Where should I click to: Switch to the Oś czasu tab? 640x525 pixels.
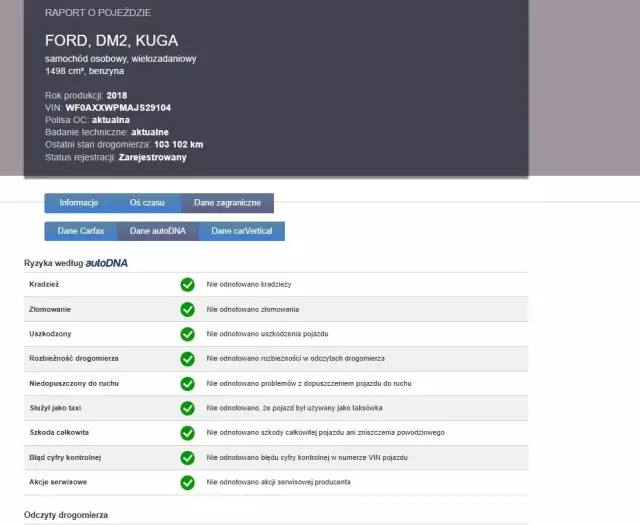click(x=147, y=203)
